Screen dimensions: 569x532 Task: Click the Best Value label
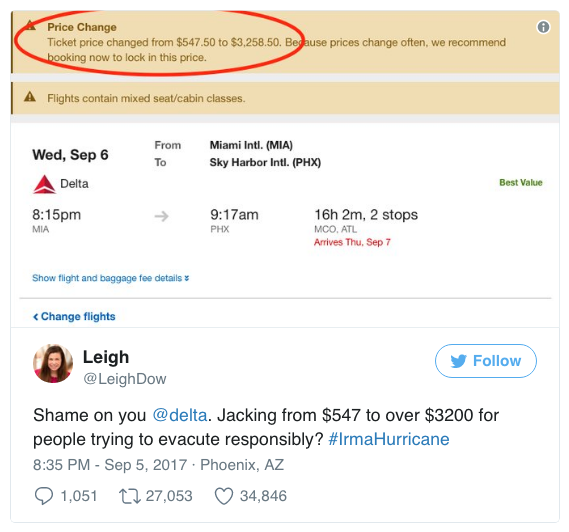pos(521,183)
